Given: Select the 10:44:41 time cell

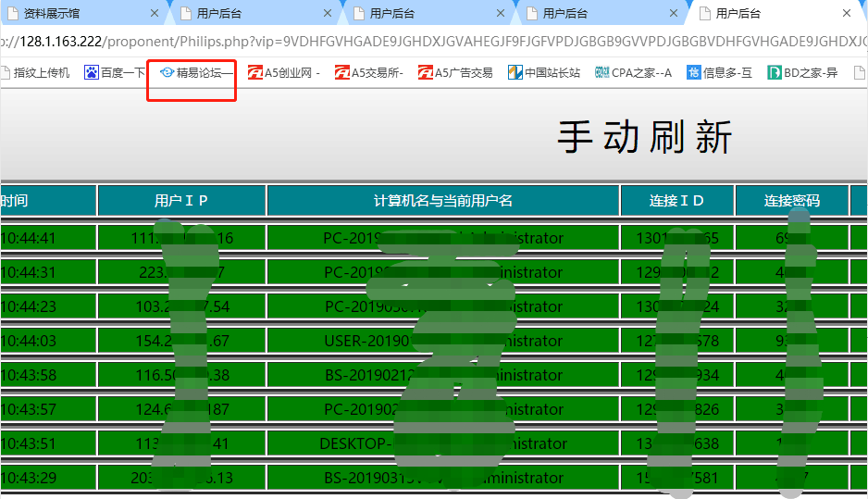Looking at the screenshot, I should click(48, 238).
